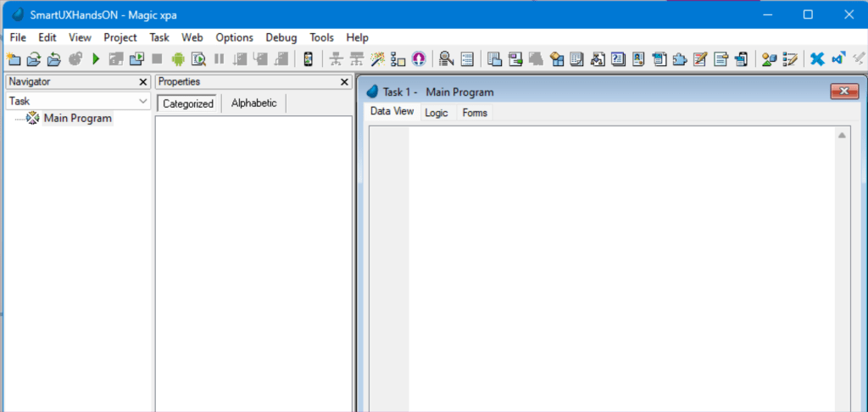Run the project with green play icon
The image size is (868, 412).
click(96, 58)
